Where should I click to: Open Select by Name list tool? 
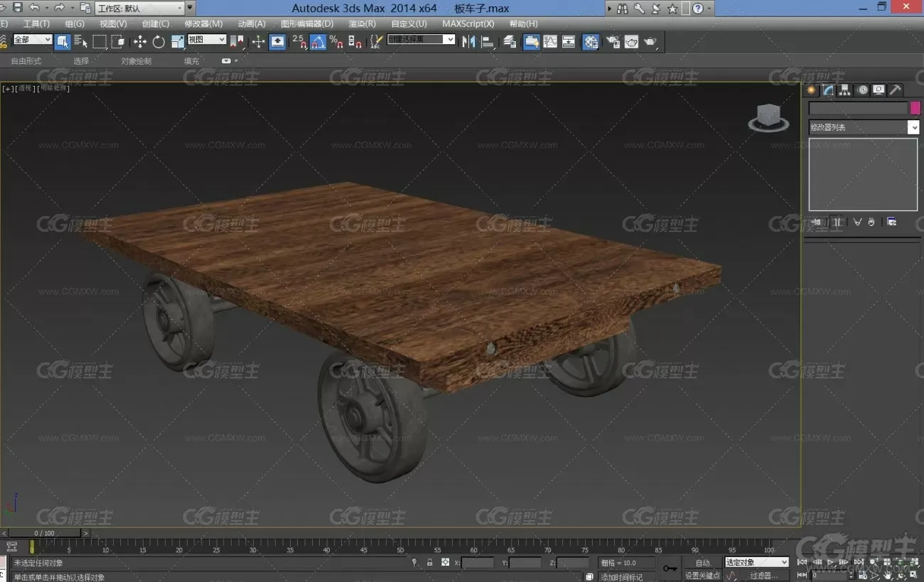point(81,42)
